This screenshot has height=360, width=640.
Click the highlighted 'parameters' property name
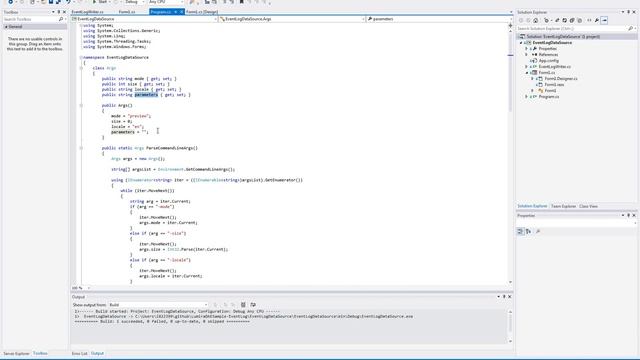click(x=146, y=95)
